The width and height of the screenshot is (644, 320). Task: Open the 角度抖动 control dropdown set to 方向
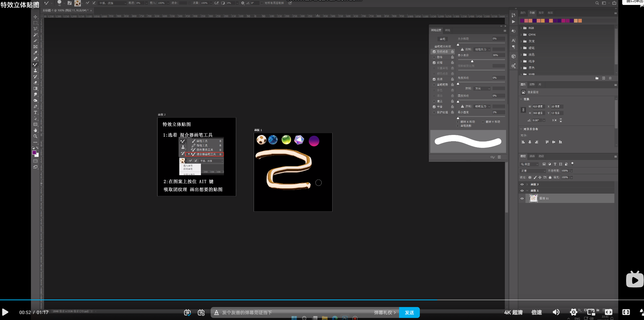(482, 88)
